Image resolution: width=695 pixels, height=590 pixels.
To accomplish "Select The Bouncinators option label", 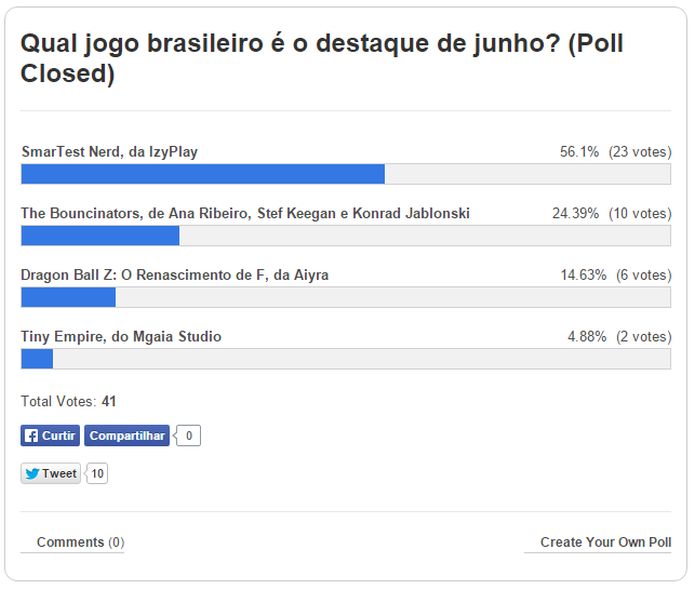I will pyautogui.click(x=245, y=213).
